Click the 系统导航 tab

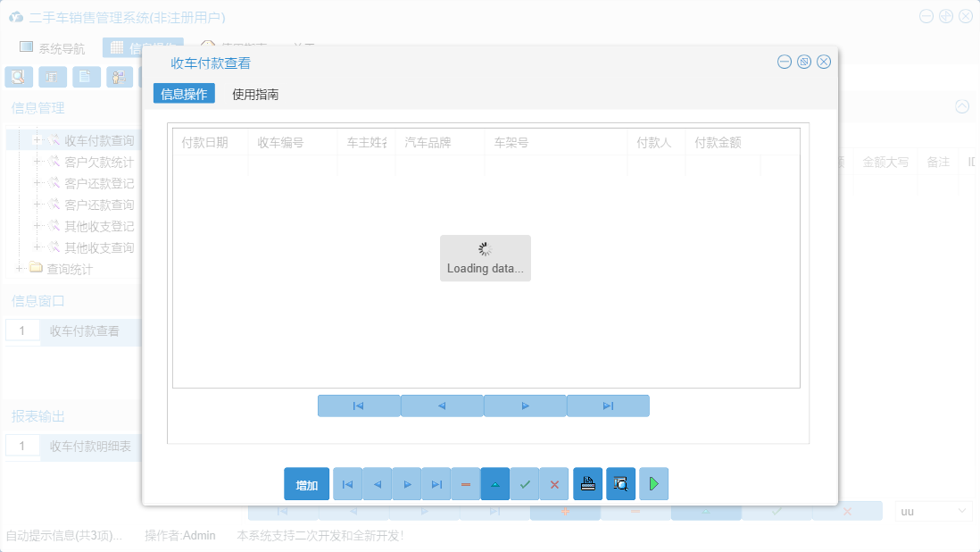pos(52,46)
